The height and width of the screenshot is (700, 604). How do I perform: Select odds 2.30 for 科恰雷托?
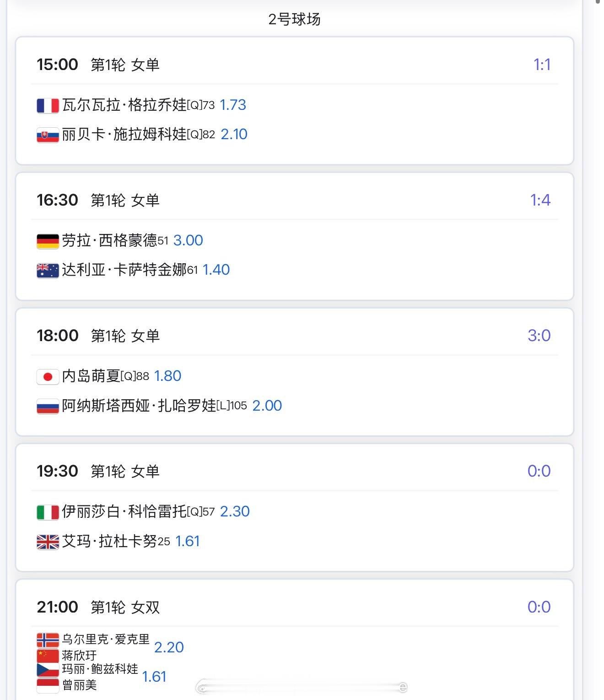(x=235, y=511)
